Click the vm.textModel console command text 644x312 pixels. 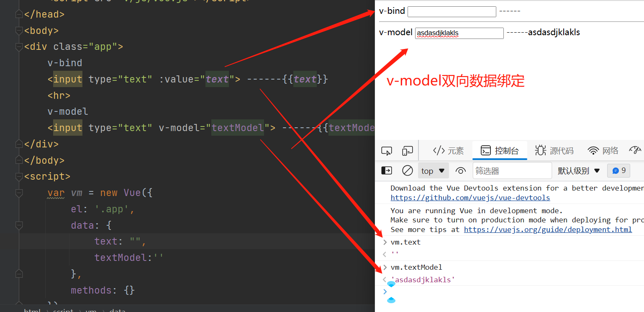pyautogui.click(x=416, y=267)
